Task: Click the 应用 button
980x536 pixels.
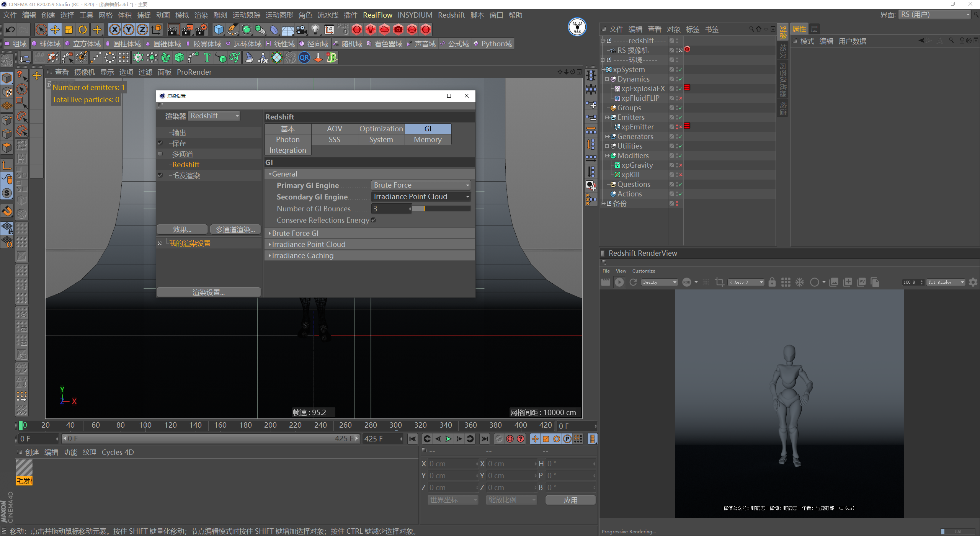Action: click(x=570, y=500)
